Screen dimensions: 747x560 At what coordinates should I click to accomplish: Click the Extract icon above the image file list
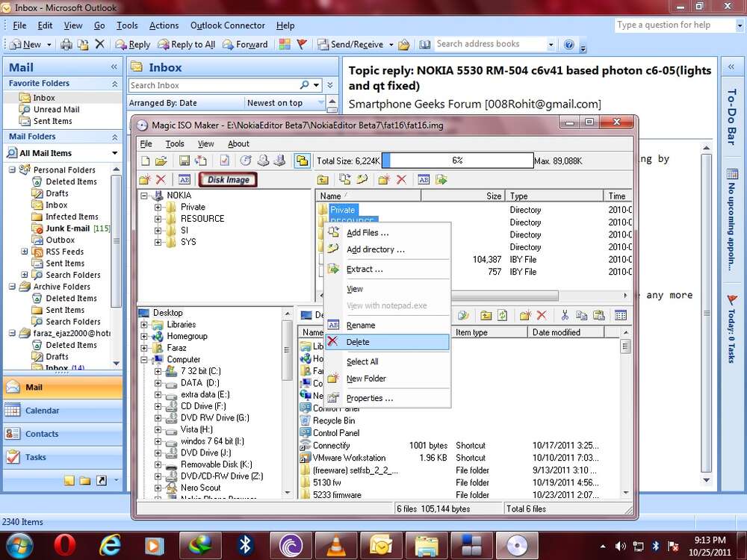point(441,179)
